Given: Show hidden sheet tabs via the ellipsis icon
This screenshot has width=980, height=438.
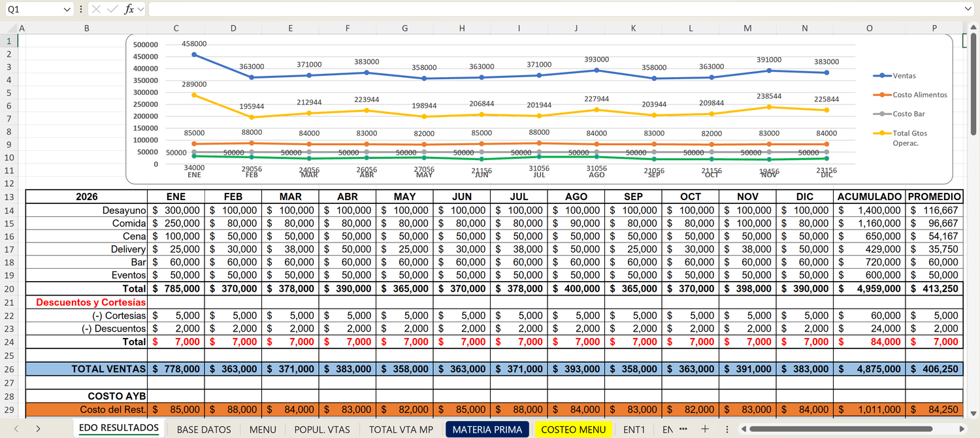Looking at the screenshot, I should [683, 429].
